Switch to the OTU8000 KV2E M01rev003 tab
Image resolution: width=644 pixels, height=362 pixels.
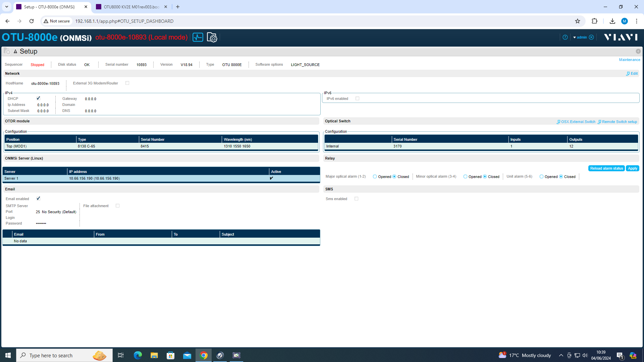click(x=131, y=7)
